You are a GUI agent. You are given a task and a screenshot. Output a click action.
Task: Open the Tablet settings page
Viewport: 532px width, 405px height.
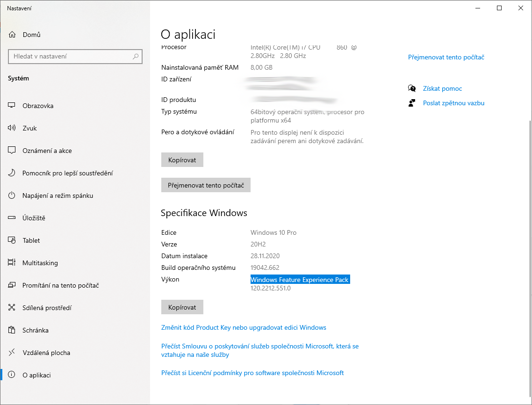click(x=31, y=240)
